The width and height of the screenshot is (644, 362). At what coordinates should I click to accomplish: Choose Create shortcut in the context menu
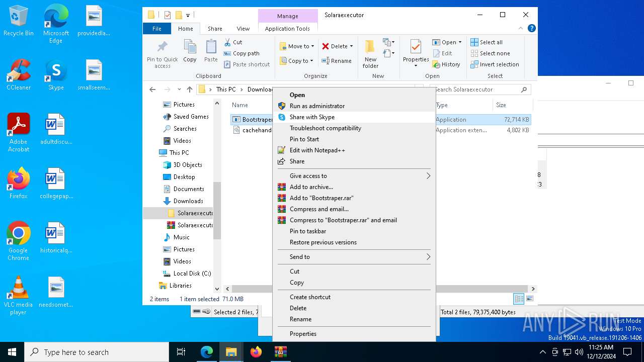(354, 297)
